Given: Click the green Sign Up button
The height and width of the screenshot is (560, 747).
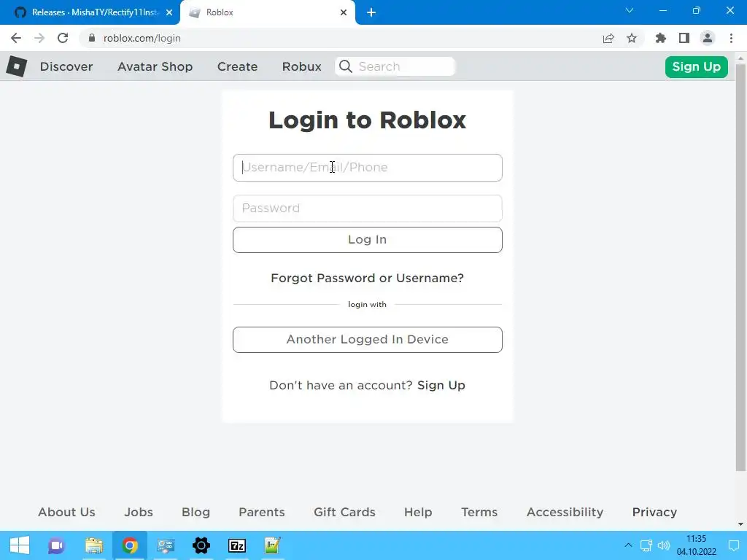Looking at the screenshot, I should point(696,66).
